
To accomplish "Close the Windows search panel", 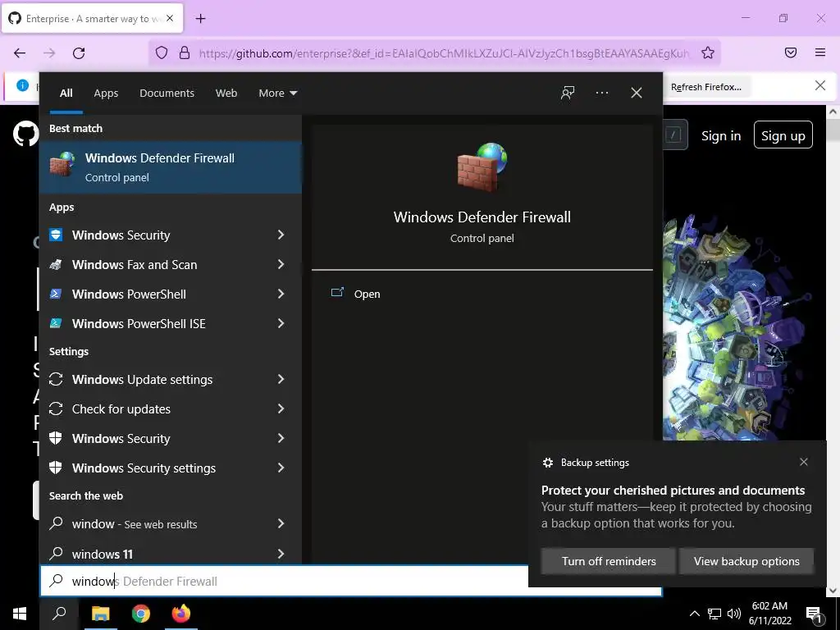I will [x=637, y=93].
